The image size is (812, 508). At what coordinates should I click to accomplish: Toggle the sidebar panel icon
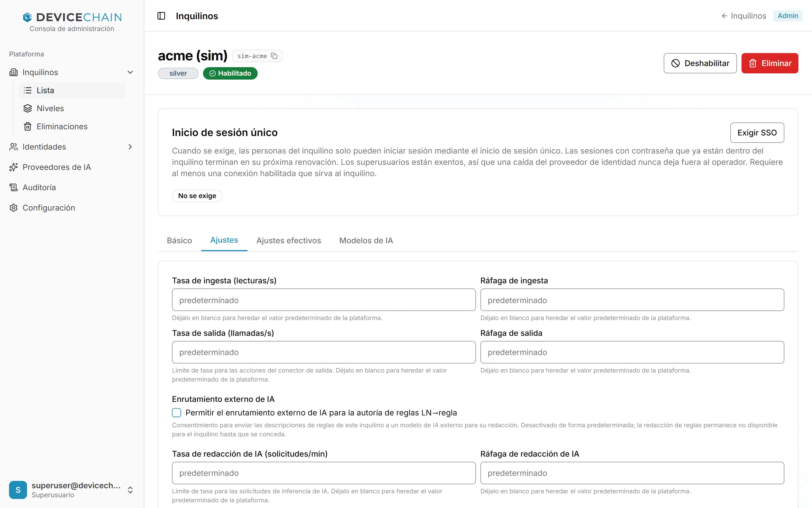(x=161, y=16)
